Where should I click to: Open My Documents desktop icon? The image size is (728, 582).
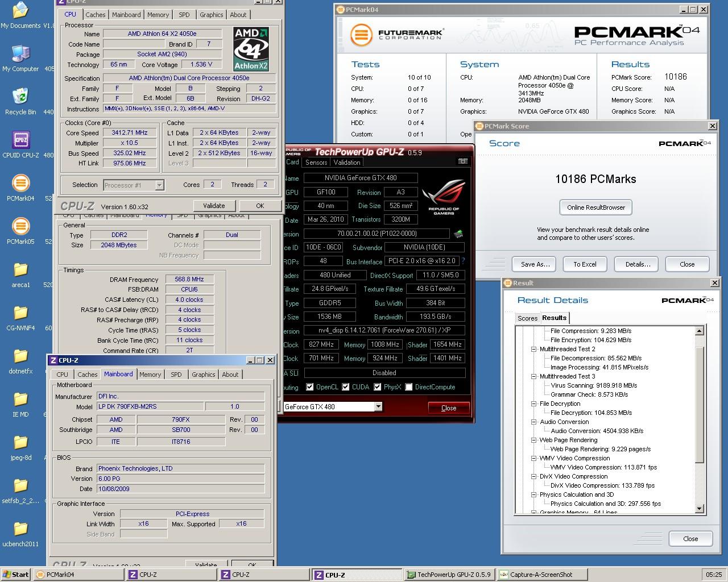pyautogui.click(x=20, y=15)
